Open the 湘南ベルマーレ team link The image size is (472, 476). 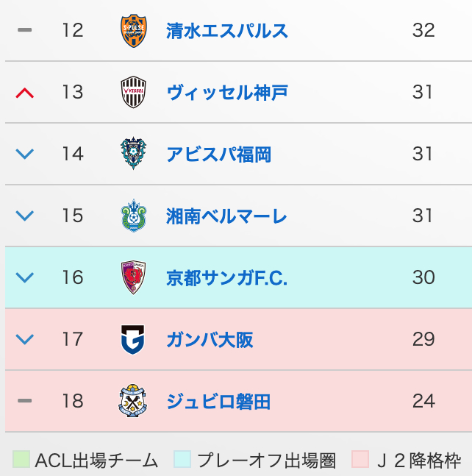[227, 216]
